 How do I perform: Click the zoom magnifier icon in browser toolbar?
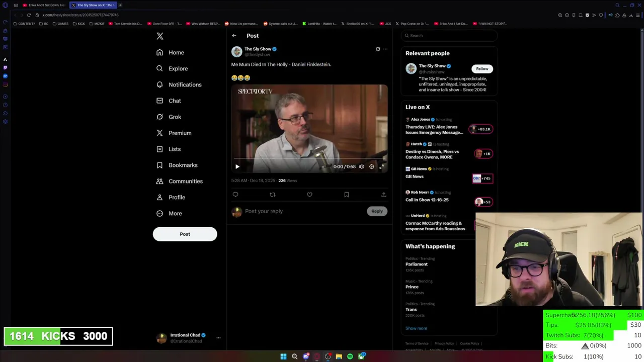[560, 15]
